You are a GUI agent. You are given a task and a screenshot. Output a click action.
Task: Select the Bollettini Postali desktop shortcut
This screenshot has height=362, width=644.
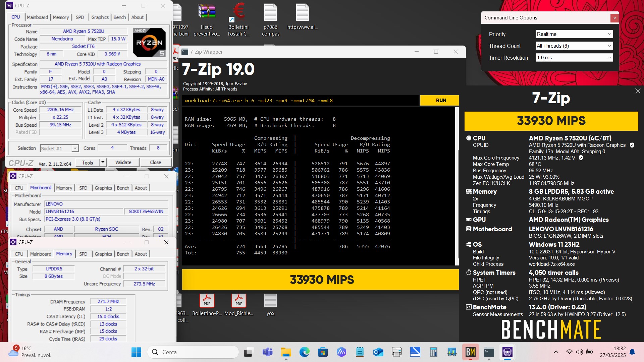(238, 20)
